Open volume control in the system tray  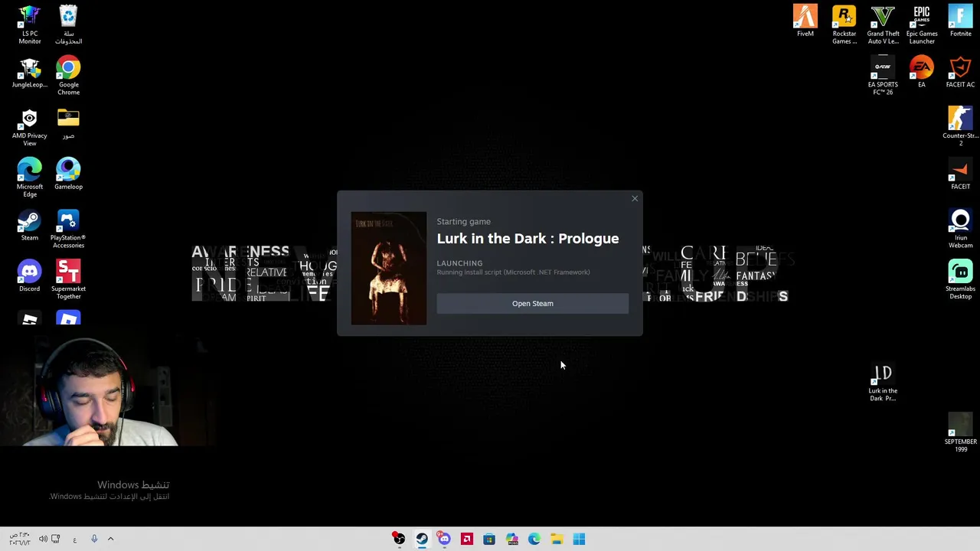43,539
